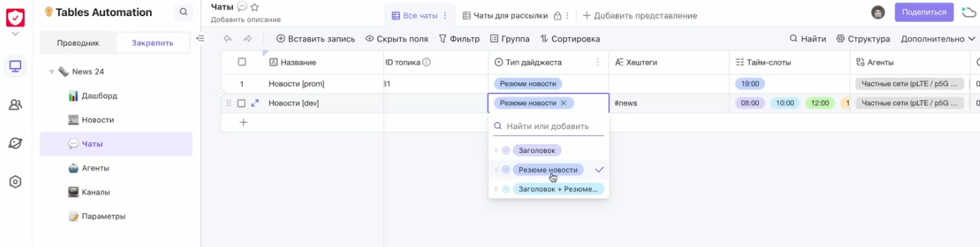Click the #news hashtag cell
Screen dimensions: 980x247
click(669, 103)
